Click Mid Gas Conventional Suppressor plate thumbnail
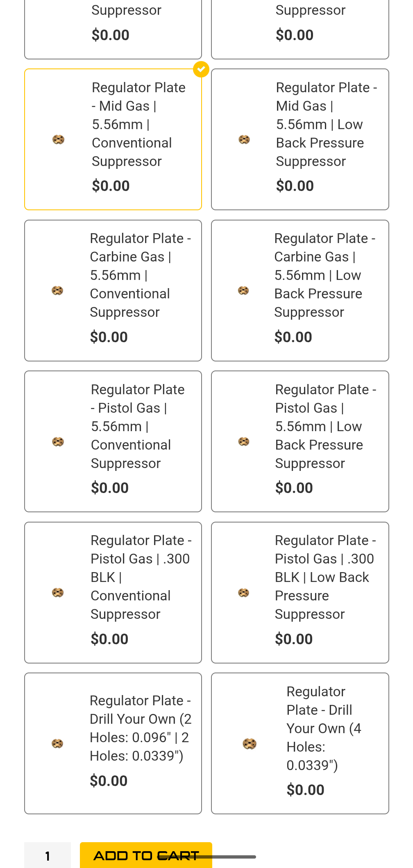The width and height of the screenshot is (413, 868). tap(59, 140)
